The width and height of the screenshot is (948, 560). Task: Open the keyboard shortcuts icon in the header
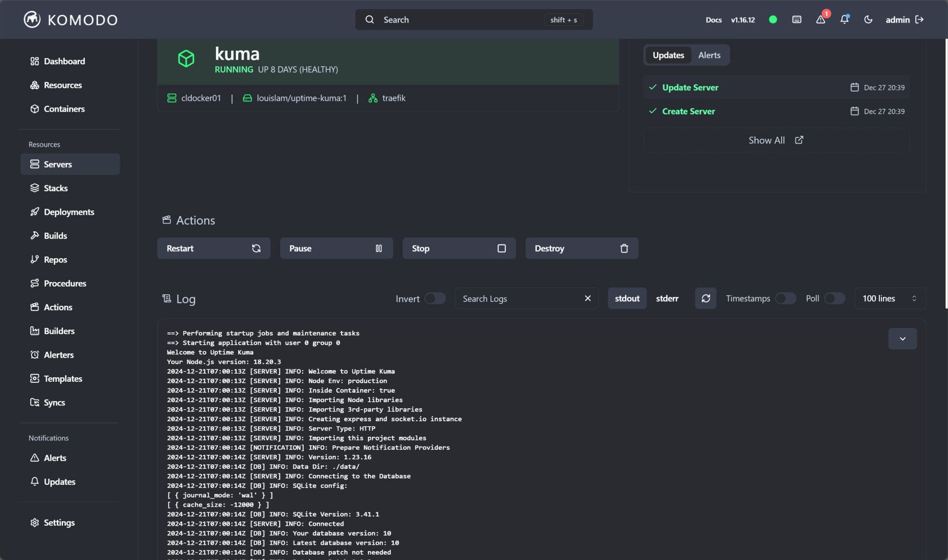coord(796,19)
